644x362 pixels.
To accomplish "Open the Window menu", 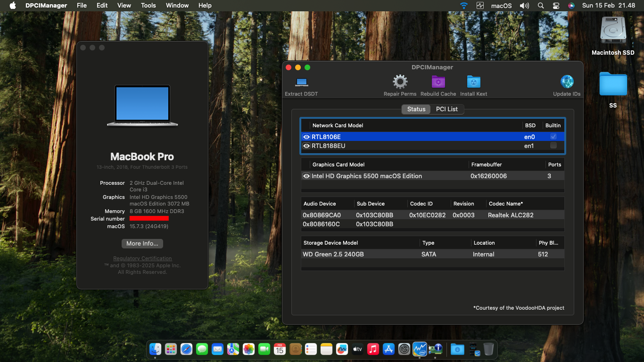I will click(177, 5).
